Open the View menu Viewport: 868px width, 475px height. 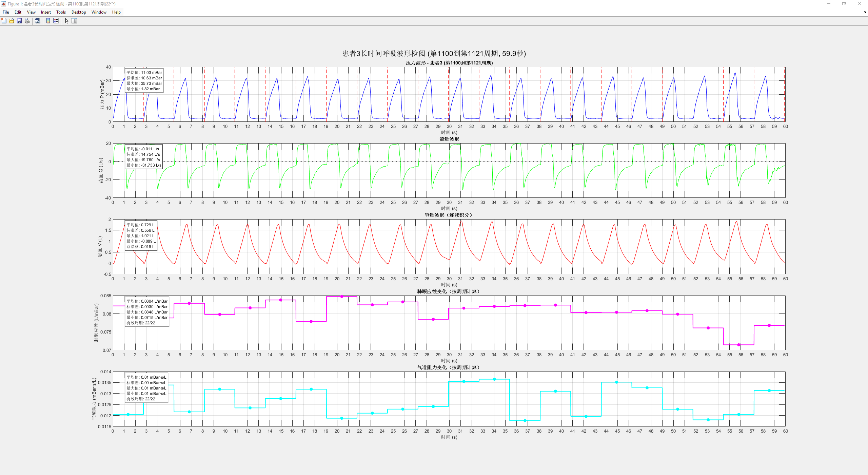pyautogui.click(x=31, y=12)
